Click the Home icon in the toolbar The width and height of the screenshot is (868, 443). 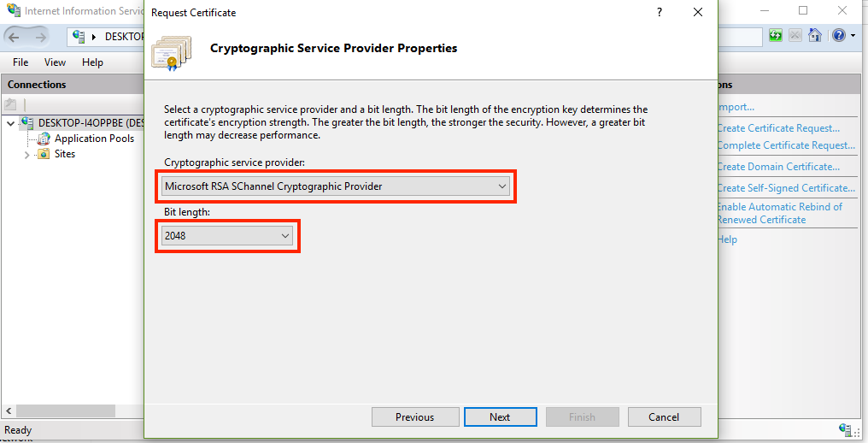click(815, 36)
